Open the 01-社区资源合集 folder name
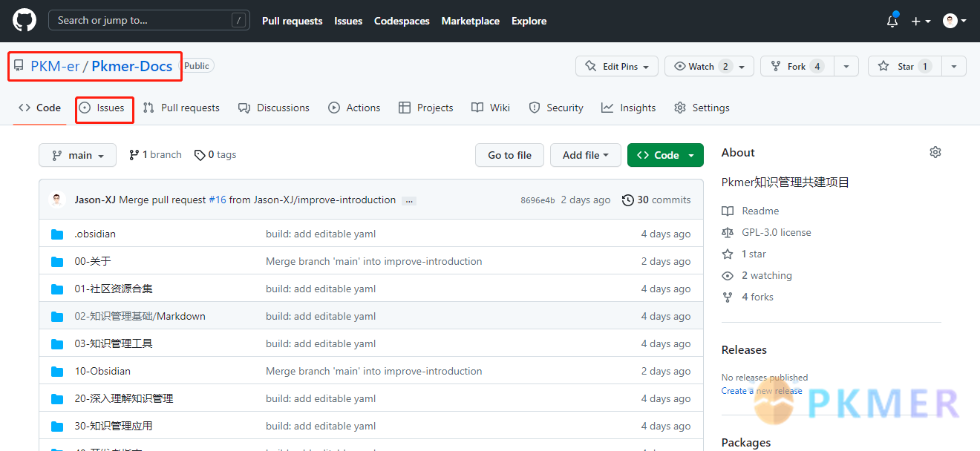This screenshot has height=451, width=980. [x=114, y=289]
